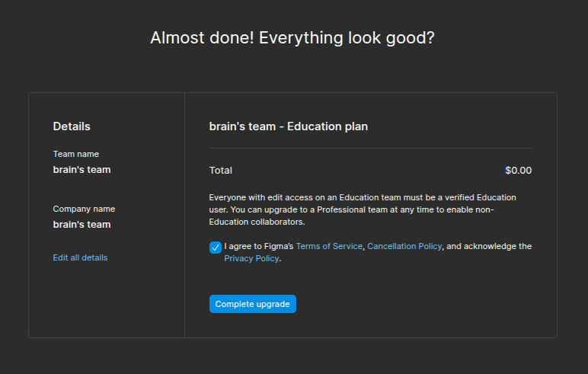Click the $0.00 total amount

pyautogui.click(x=518, y=171)
